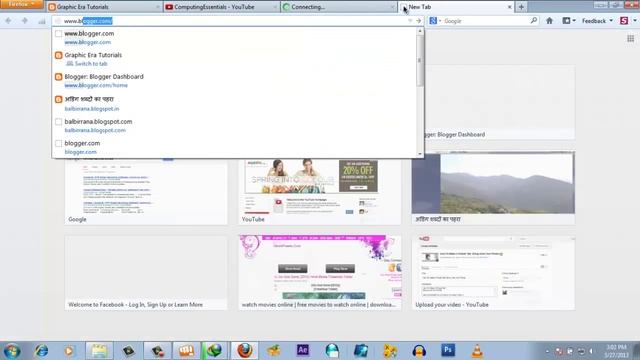
Task: Open the search engine selector dropdown
Action: tap(435, 21)
